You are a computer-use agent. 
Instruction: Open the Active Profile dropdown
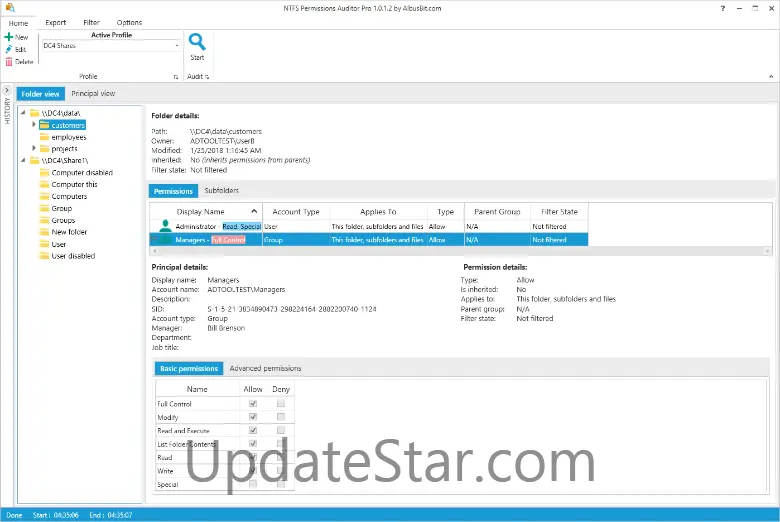(176, 45)
